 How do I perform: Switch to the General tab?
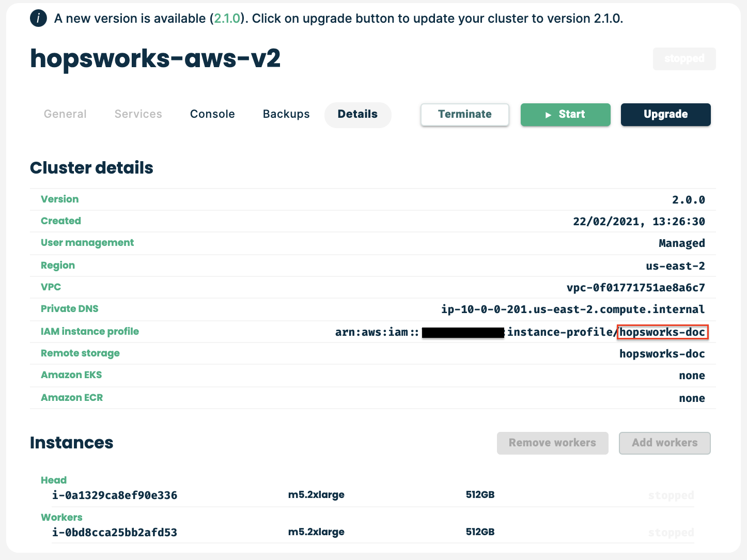[x=65, y=114]
